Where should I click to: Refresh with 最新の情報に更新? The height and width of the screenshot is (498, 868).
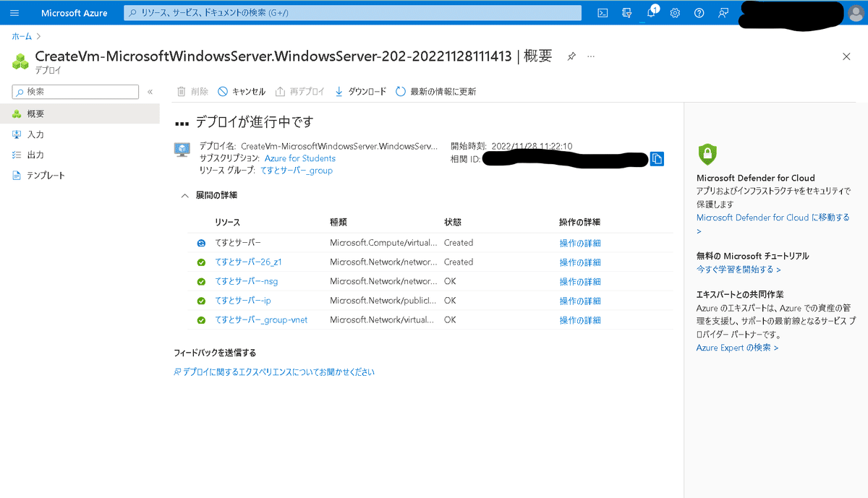pyautogui.click(x=436, y=92)
